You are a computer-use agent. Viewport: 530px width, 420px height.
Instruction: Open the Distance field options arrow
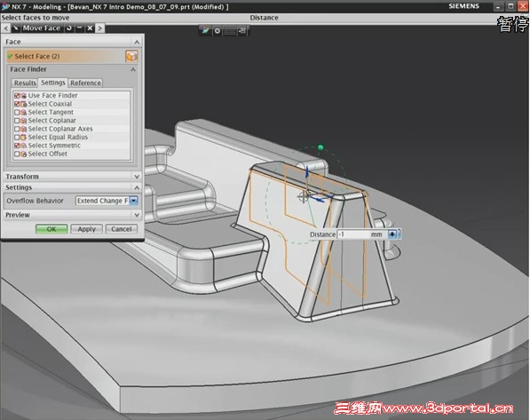392,234
